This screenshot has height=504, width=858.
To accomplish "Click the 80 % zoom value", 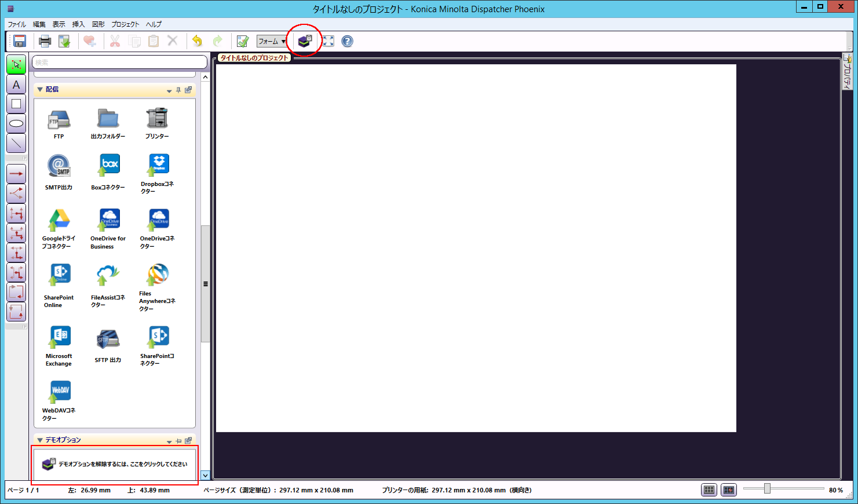I will pyautogui.click(x=836, y=490).
